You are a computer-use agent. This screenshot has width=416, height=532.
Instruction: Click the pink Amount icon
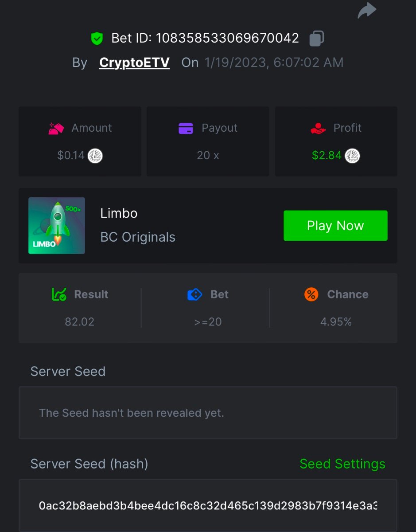56,128
